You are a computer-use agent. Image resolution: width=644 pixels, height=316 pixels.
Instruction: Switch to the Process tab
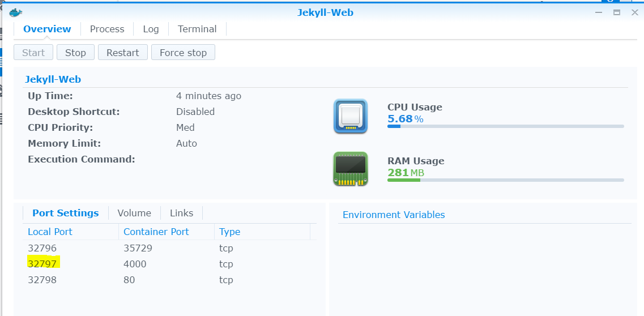[107, 29]
